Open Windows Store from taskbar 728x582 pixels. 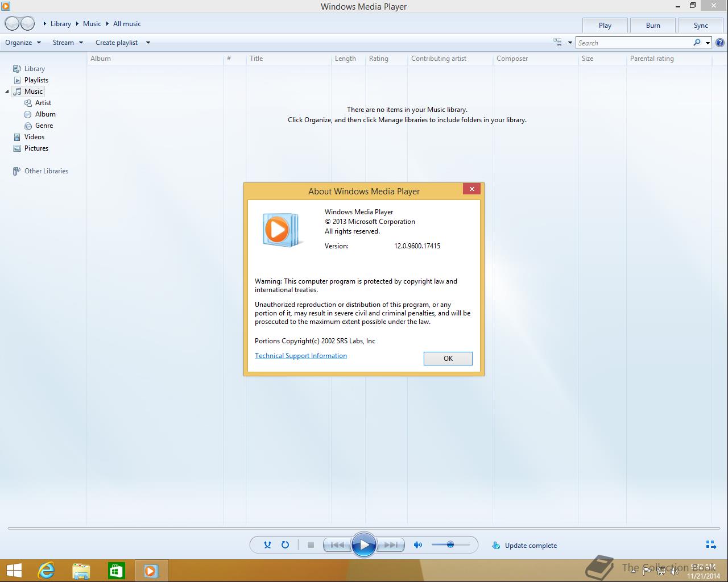click(117, 571)
